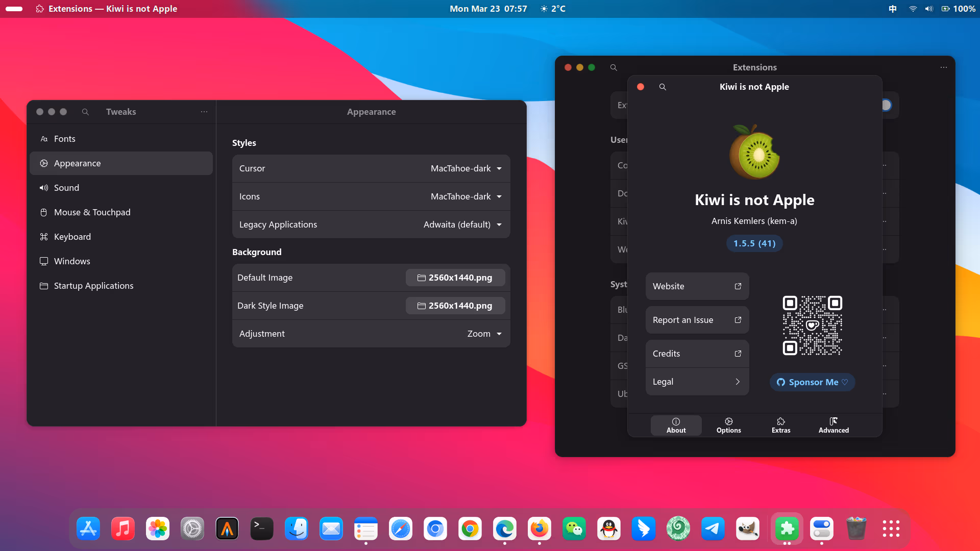
Task: Choose file for Dark Style Image
Action: coord(455,306)
